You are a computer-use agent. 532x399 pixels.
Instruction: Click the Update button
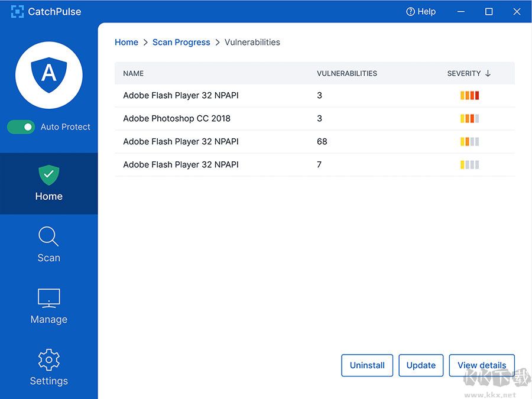click(421, 365)
